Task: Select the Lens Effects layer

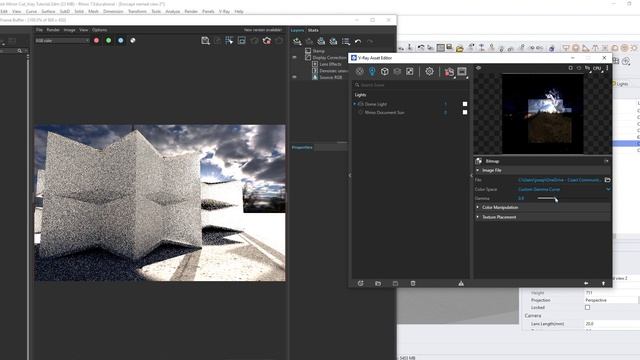Action: 330,64
